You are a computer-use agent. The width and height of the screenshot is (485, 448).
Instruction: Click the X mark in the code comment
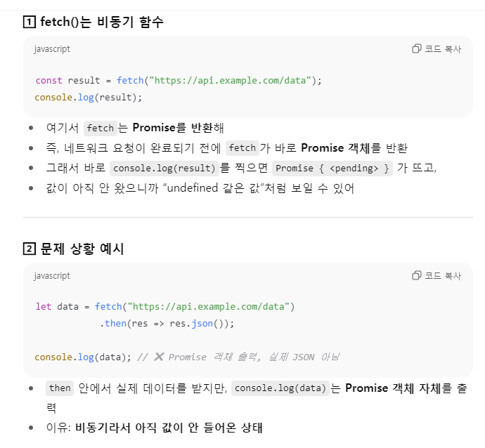tap(159, 357)
